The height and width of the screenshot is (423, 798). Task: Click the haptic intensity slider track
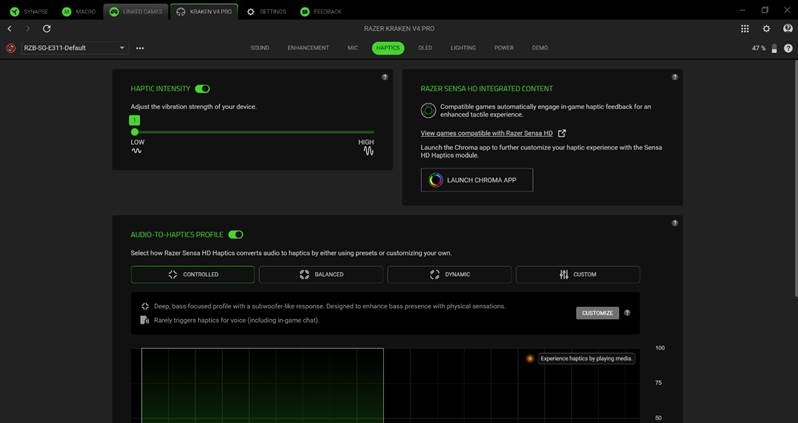click(x=253, y=132)
